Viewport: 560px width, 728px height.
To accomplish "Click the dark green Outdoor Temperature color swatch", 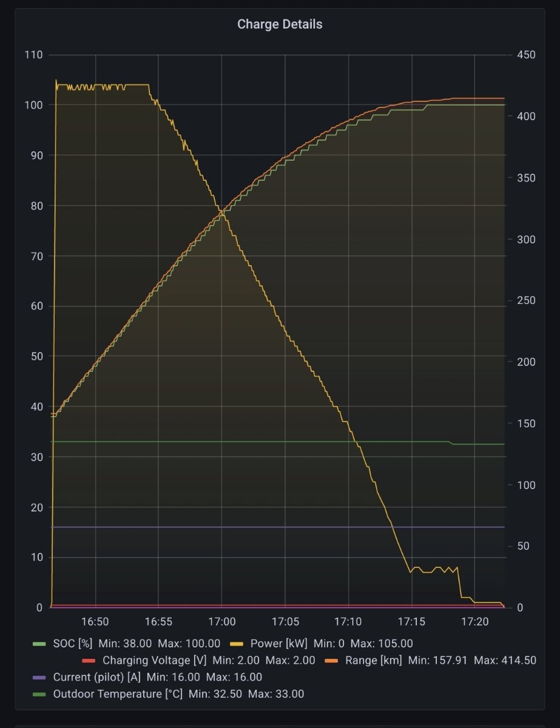I will tap(39, 693).
